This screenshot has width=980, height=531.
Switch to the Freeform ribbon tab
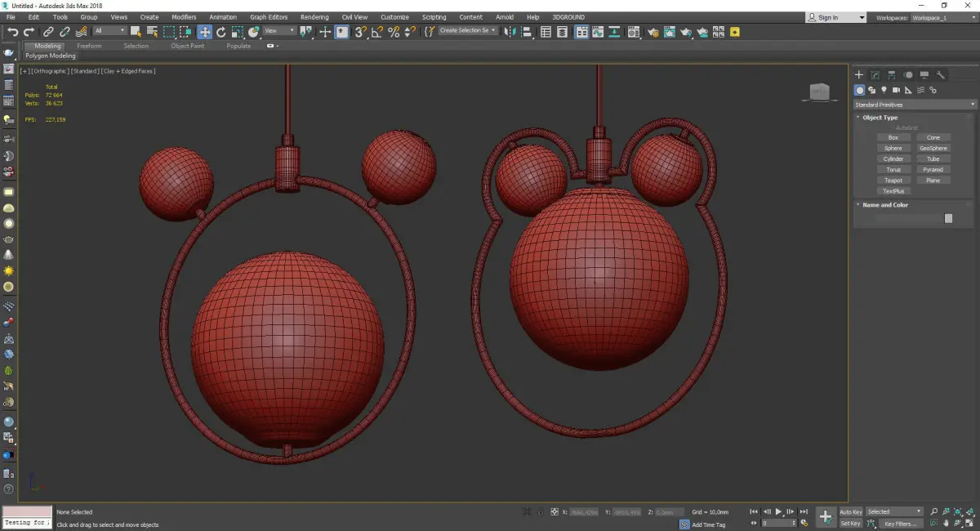[x=89, y=46]
